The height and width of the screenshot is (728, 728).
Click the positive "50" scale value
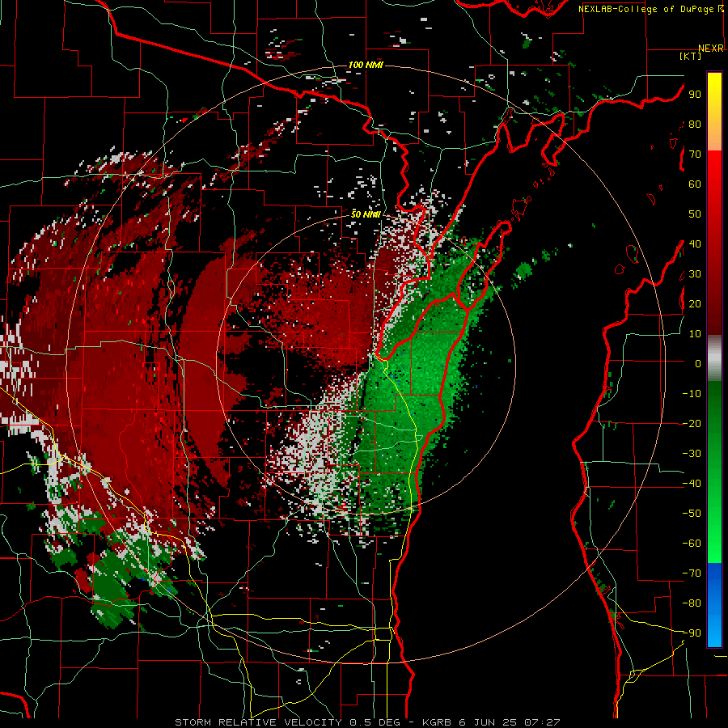(x=695, y=214)
